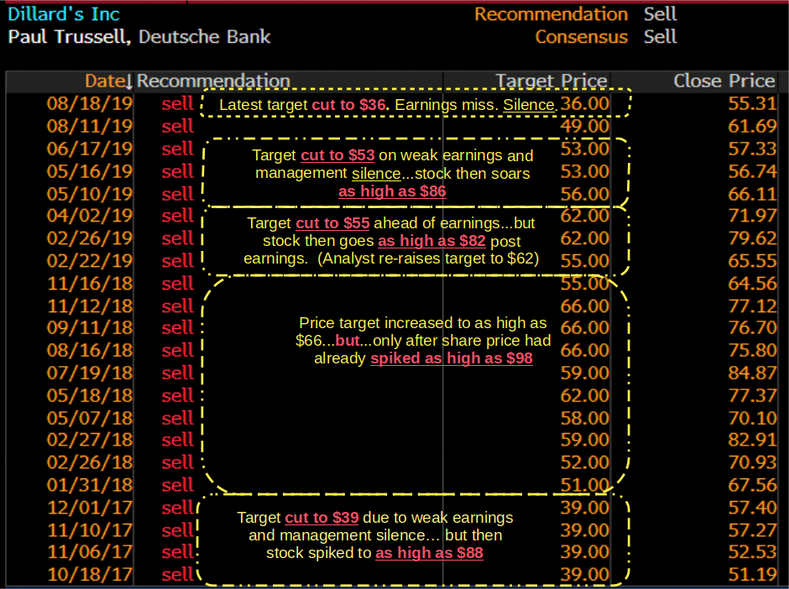Click close price 55.31
Viewport: 789px width, 589px height.
(x=752, y=104)
